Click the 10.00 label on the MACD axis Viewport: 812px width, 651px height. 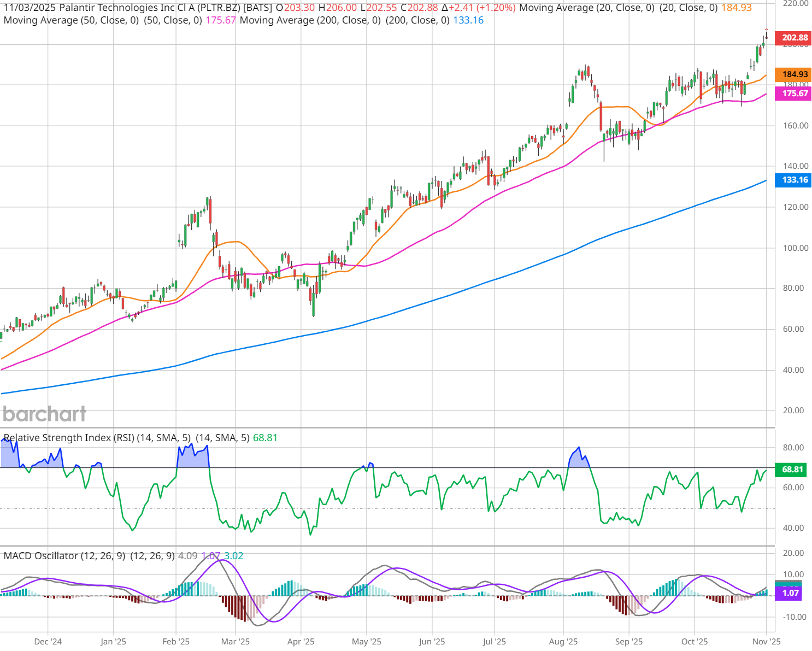793,574
